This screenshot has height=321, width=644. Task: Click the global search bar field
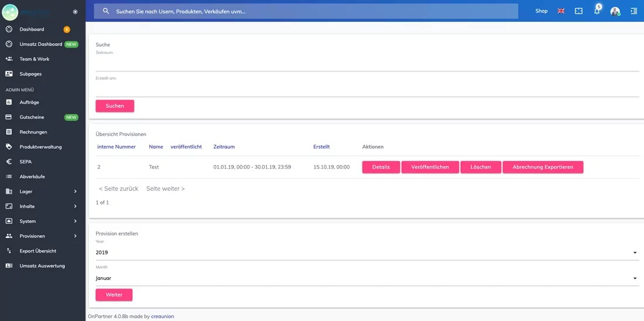coord(306,11)
